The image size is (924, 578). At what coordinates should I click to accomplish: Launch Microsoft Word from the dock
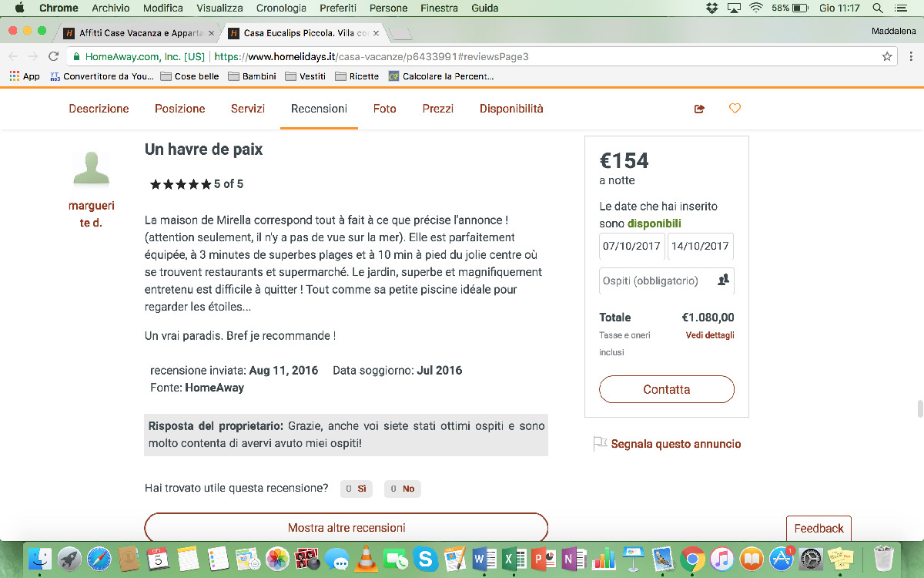point(485,558)
